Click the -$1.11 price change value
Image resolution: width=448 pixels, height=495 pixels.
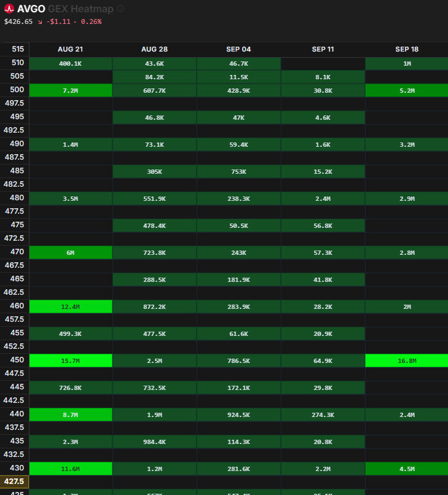[58, 21]
